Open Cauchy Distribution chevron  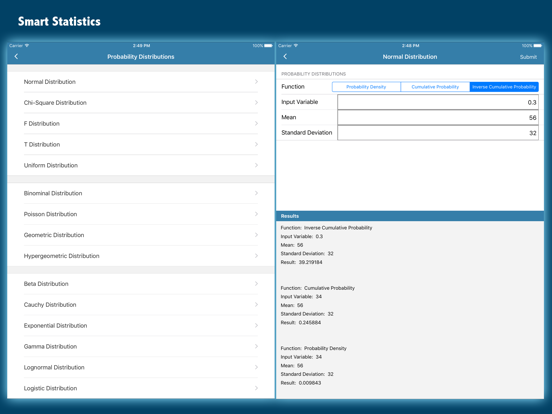coord(256,305)
